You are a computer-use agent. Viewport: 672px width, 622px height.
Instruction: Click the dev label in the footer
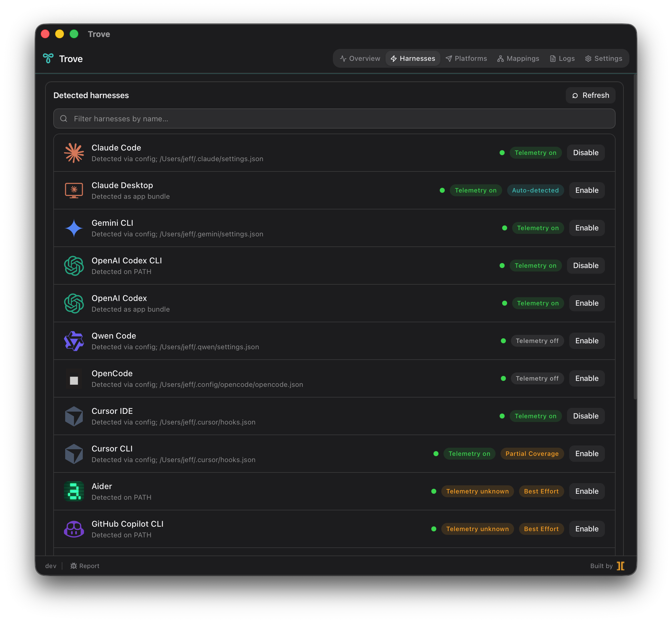51,566
